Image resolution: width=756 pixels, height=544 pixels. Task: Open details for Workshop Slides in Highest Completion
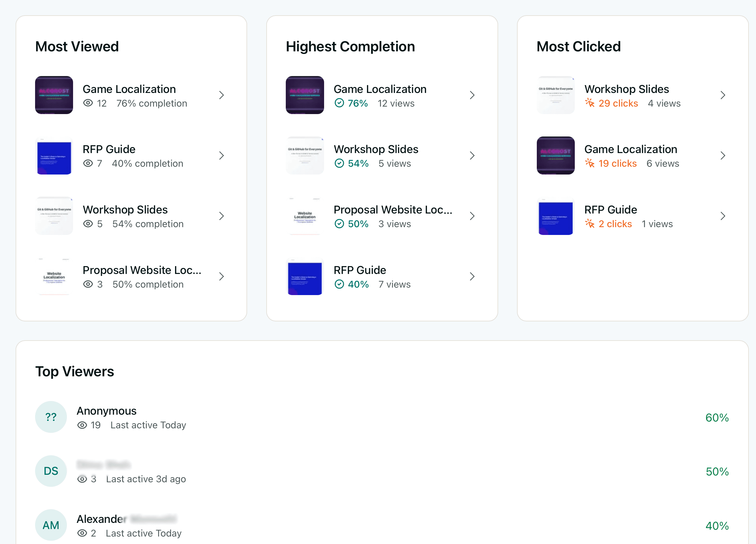tap(472, 155)
